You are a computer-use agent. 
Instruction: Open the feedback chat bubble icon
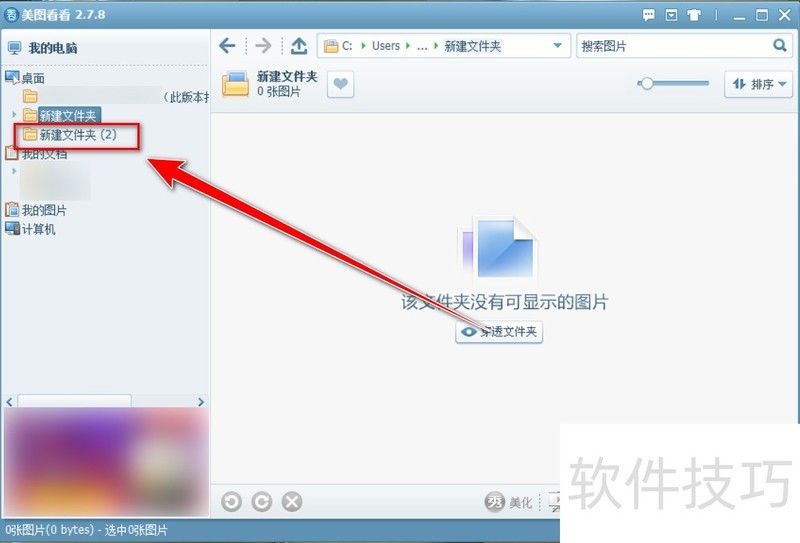[x=648, y=15]
